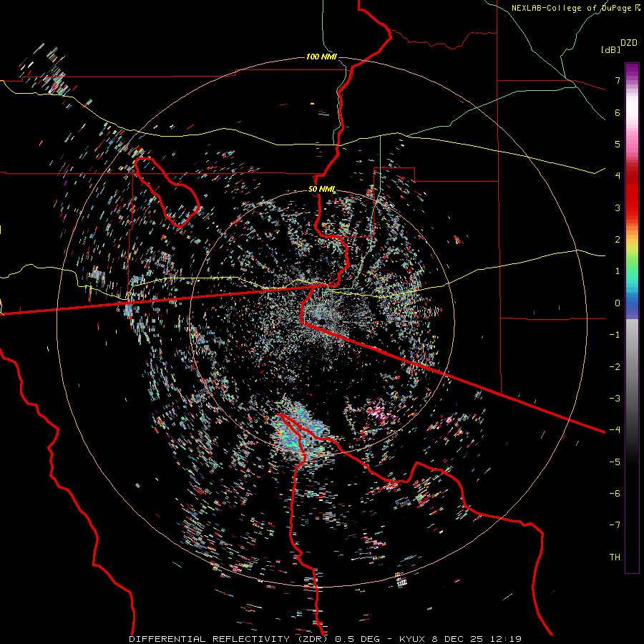Click the -2 dB value on color scale

[615, 366]
